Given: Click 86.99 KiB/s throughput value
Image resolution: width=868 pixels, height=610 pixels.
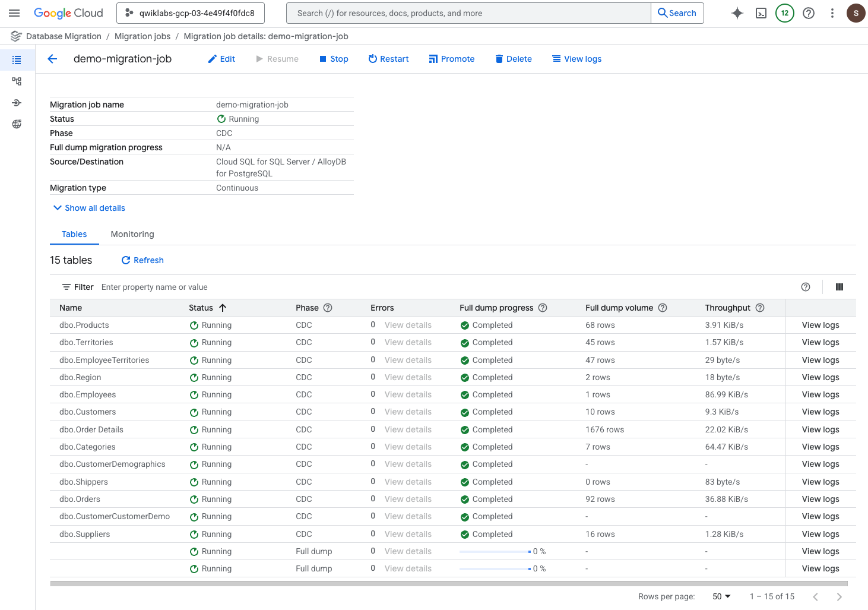Looking at the screenshot, I should [726, 394].
